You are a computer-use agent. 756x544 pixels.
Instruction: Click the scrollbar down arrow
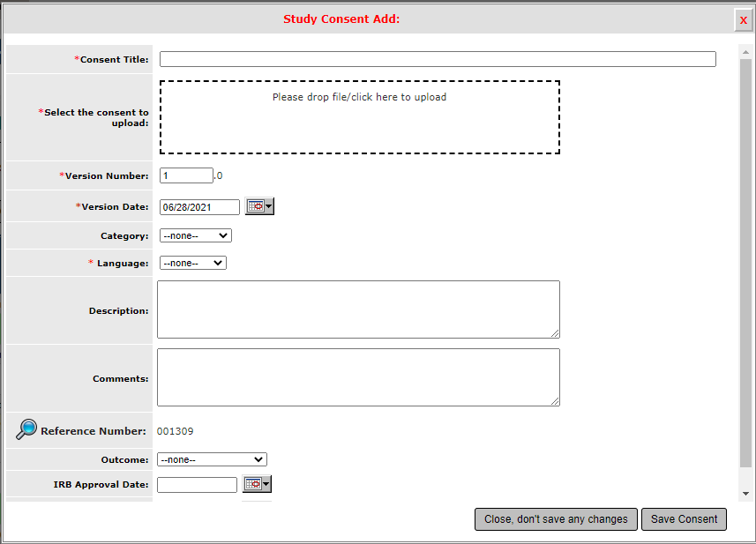[x=746, y=494]
